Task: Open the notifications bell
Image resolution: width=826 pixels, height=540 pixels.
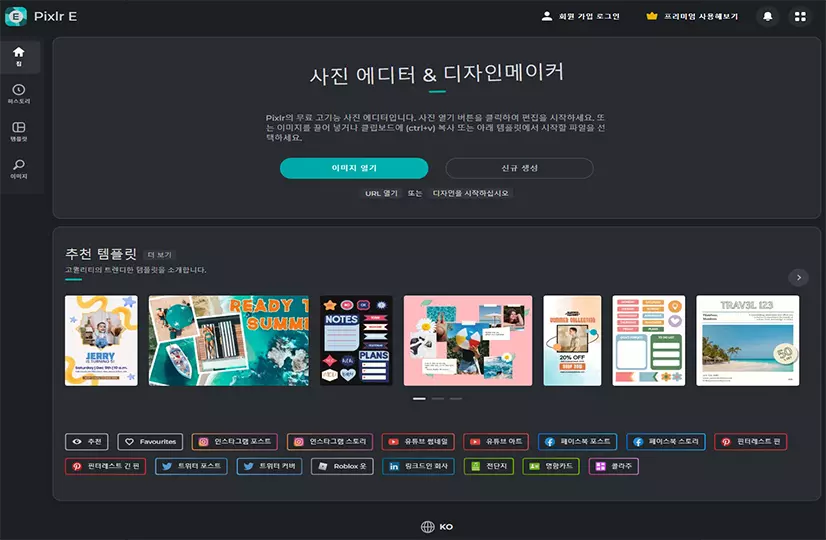Action: (x=768, y=16)
